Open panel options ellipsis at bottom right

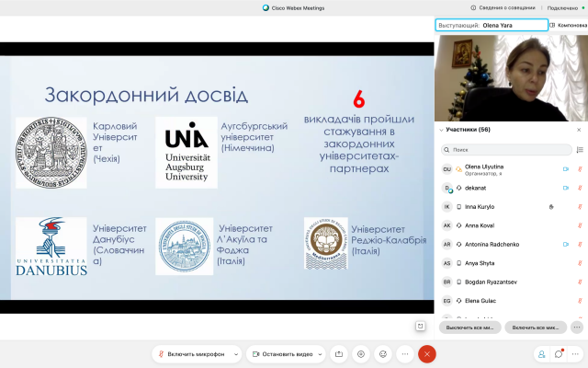(576, 354)
